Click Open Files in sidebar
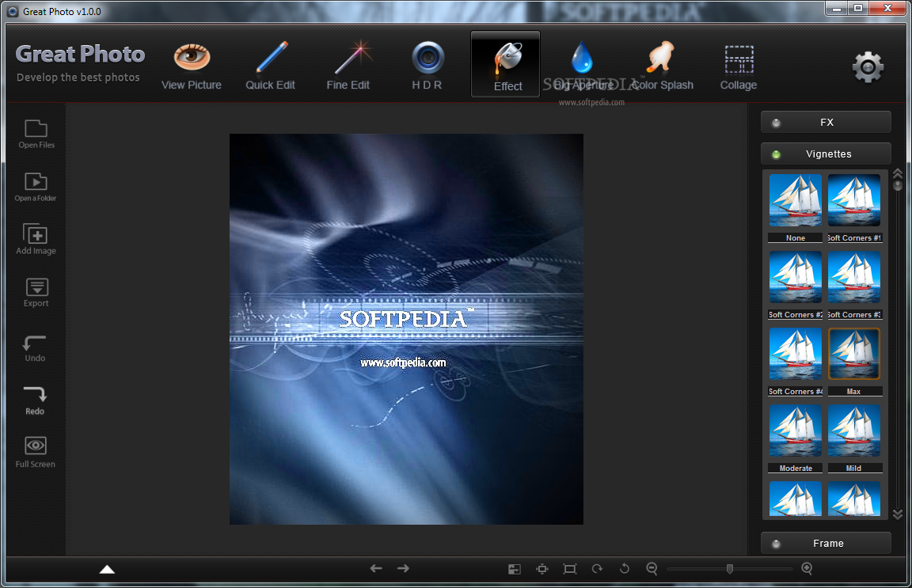912x588 pixels. [x=36, y=134]
